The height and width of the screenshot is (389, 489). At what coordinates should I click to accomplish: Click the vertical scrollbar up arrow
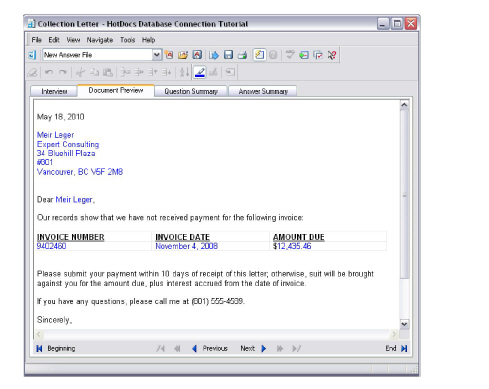click(404, 105)
